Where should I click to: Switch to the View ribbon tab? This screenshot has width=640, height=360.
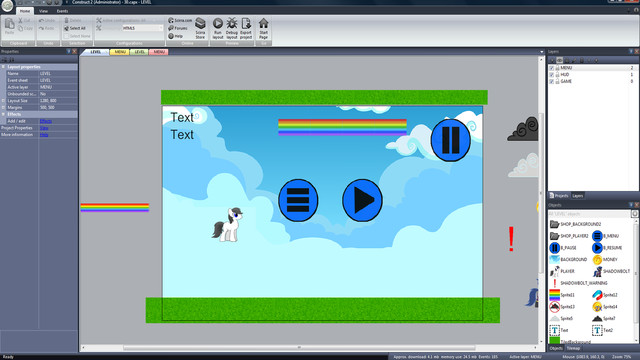pos(43,11)
